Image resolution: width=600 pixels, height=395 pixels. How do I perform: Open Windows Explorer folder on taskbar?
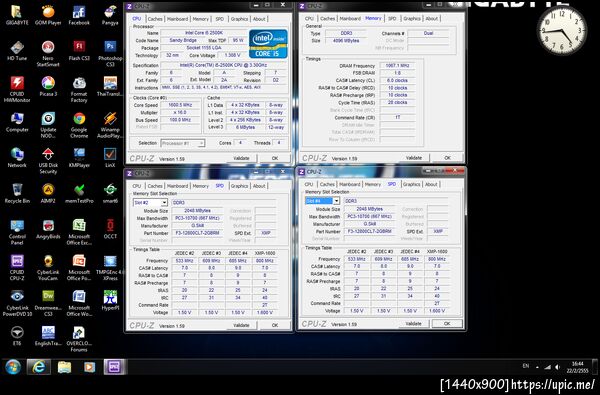tap(64, 367)
